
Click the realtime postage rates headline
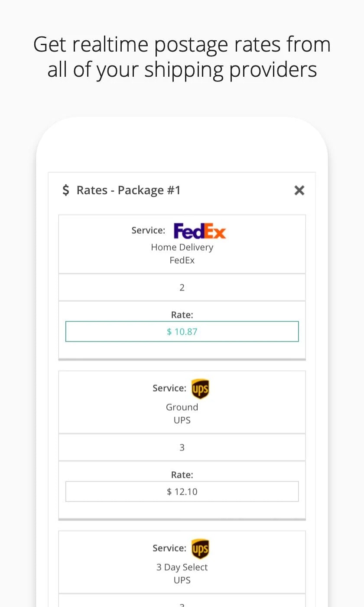point(182,57)
